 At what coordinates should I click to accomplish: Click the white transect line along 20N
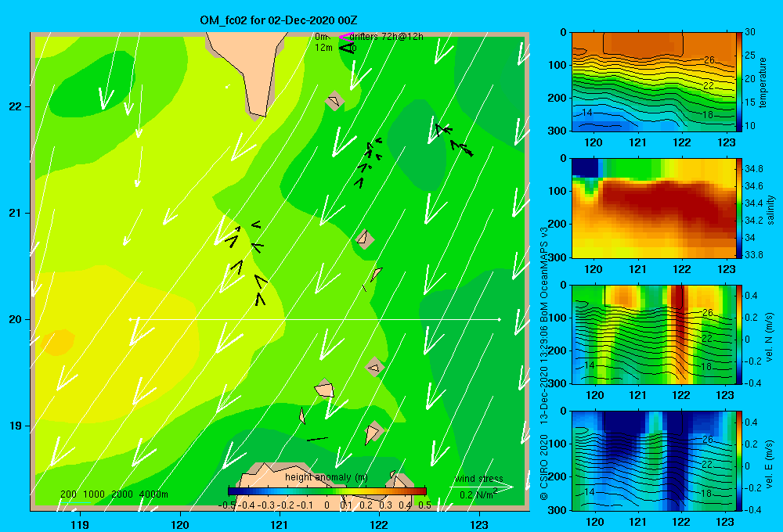315,319
